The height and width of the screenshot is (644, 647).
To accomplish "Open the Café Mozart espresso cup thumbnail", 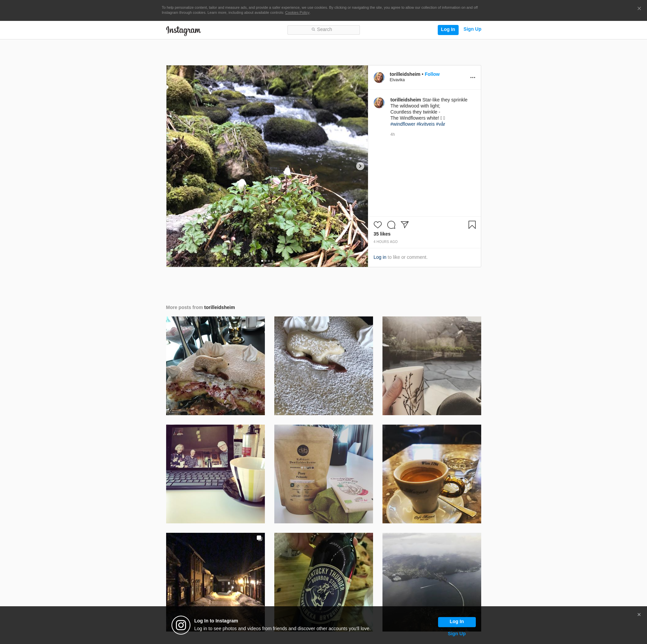I will pos(431,474).
